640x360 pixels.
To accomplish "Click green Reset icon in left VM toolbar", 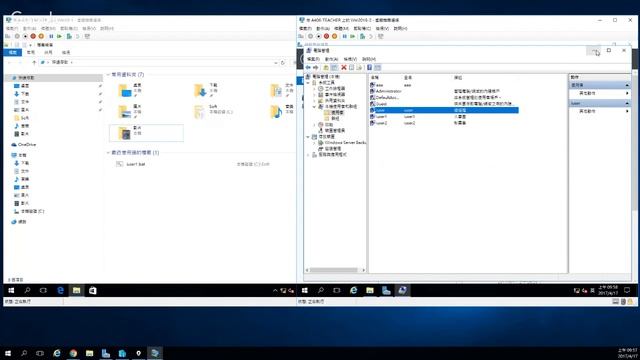I will tap(59, 36).
